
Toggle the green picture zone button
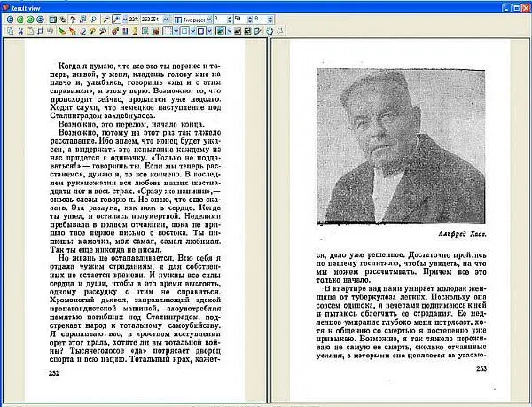point(221,31)
